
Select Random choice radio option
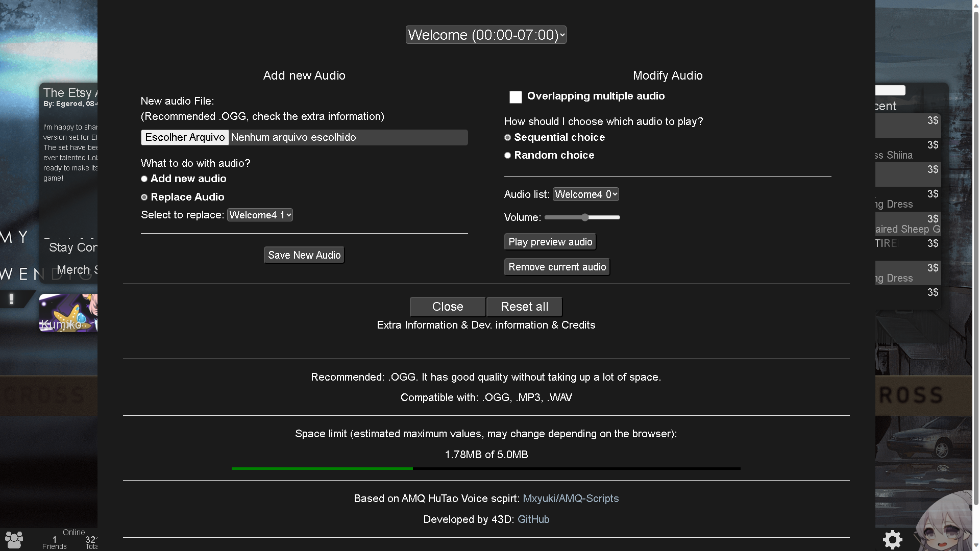507,156
